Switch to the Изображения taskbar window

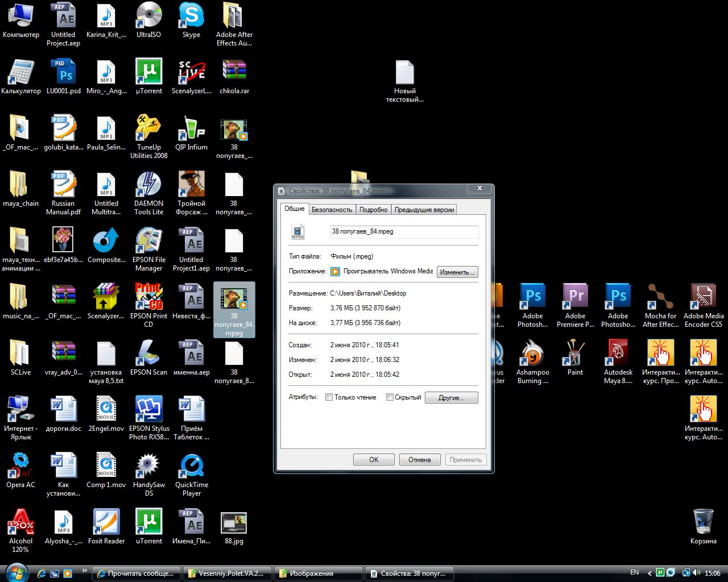[318, 573]
